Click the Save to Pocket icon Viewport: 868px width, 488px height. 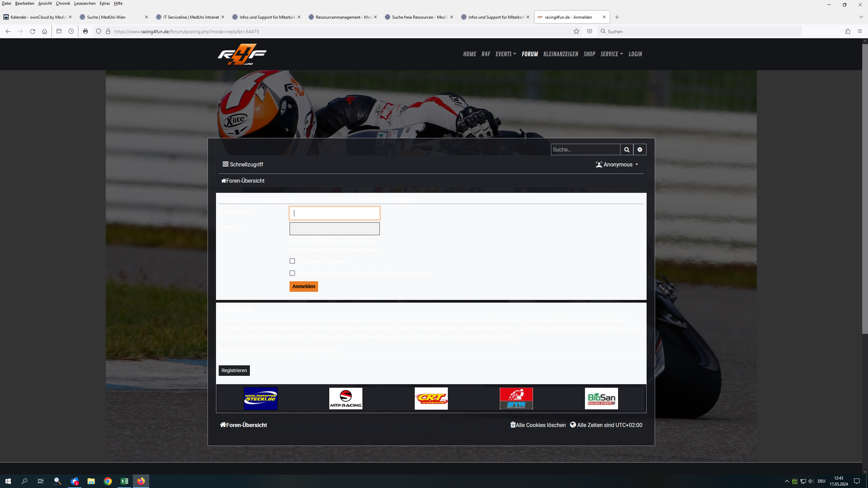[x=590, y=32]
